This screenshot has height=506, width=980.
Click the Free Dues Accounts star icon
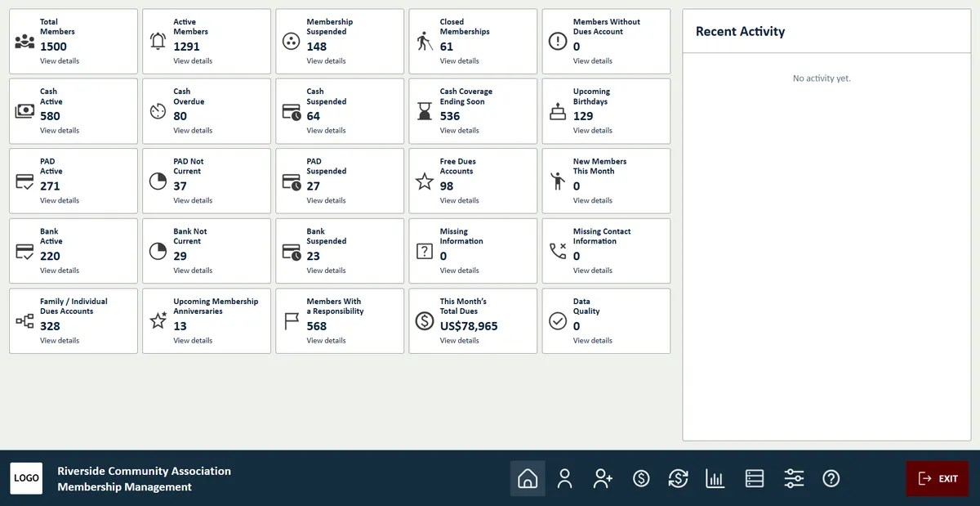coord(424,181)
